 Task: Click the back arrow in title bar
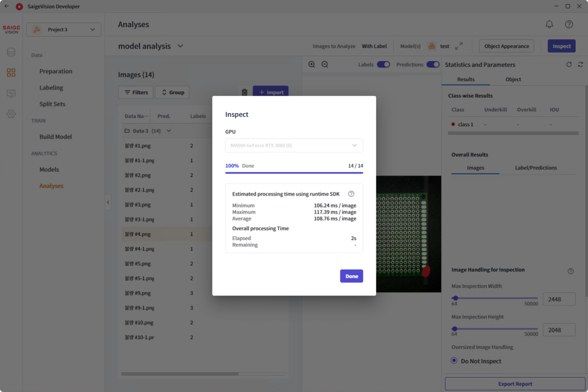pos(7,6)
